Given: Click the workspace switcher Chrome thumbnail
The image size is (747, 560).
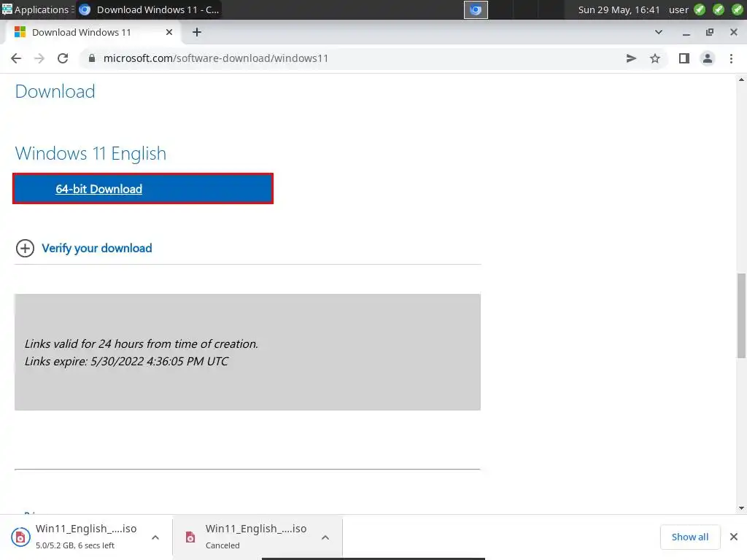Looking at the screenshot, I should click(x=476, y=9).
